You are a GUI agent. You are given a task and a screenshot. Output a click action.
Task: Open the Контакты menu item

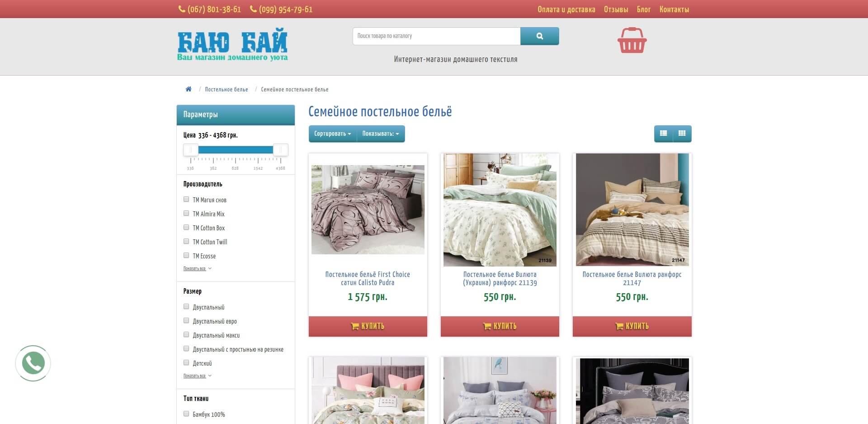coord(674,10)
